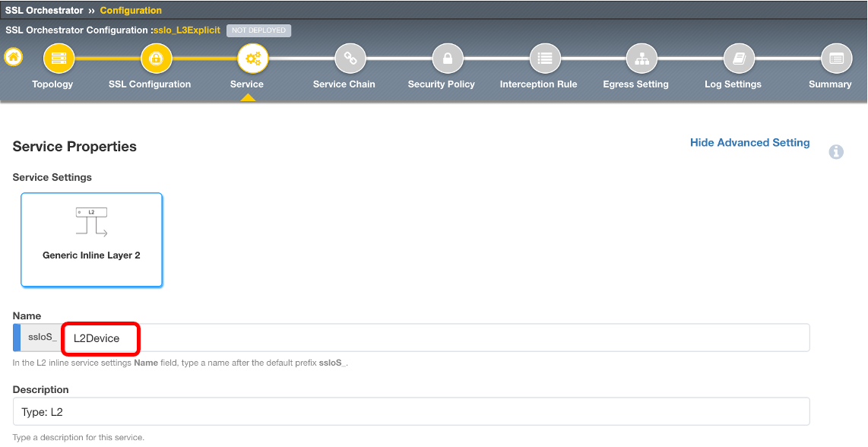Screen dimensions: 868x447
Task: Go to the Summary step icon
Action: [x=836, y=59]
